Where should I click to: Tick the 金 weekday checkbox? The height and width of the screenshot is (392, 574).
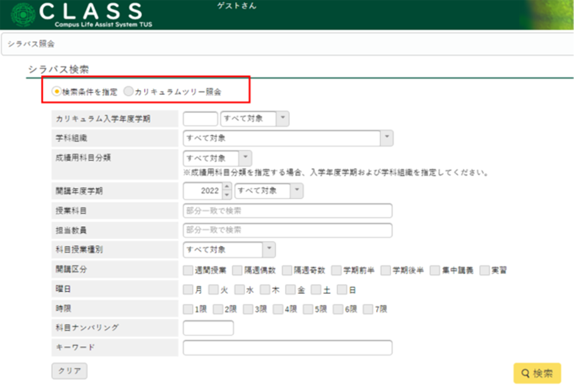[x=291, y=290]
